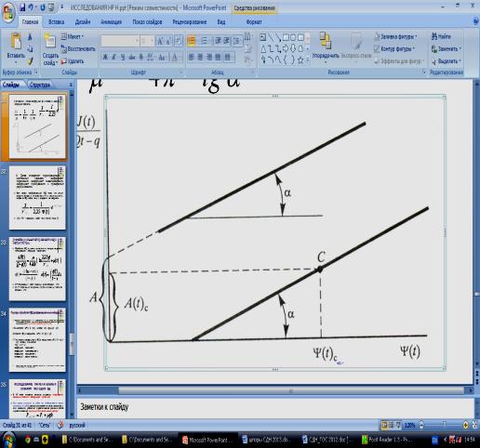Align text left in paragraph group

tap(192, 57)
